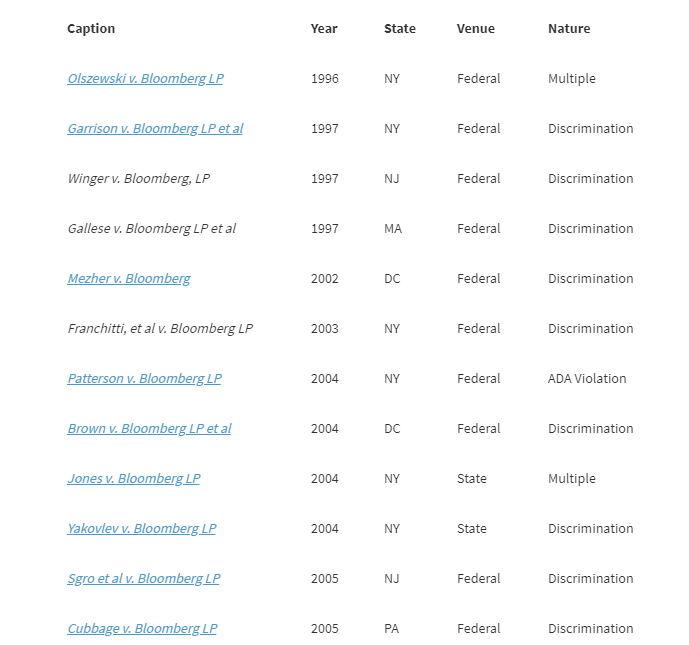Click the State column header

coord(400,29)
